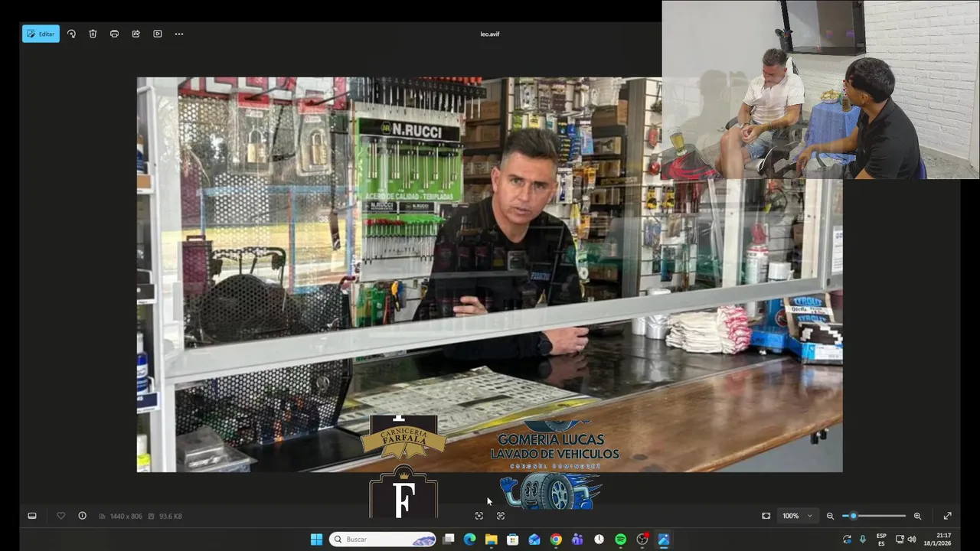Open the OBS Studio taskbar icon

click(642, 540)
